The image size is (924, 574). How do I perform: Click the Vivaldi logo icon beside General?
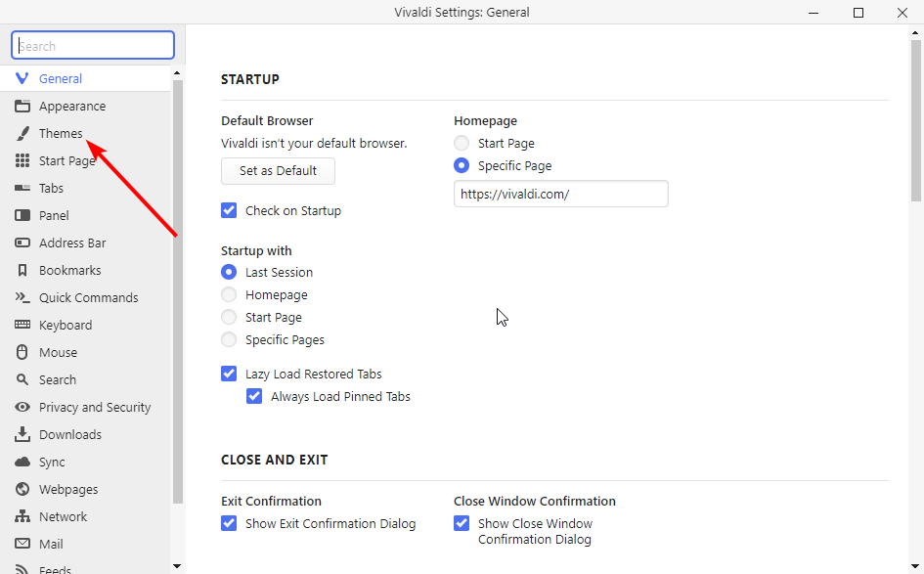click(22, 78)
